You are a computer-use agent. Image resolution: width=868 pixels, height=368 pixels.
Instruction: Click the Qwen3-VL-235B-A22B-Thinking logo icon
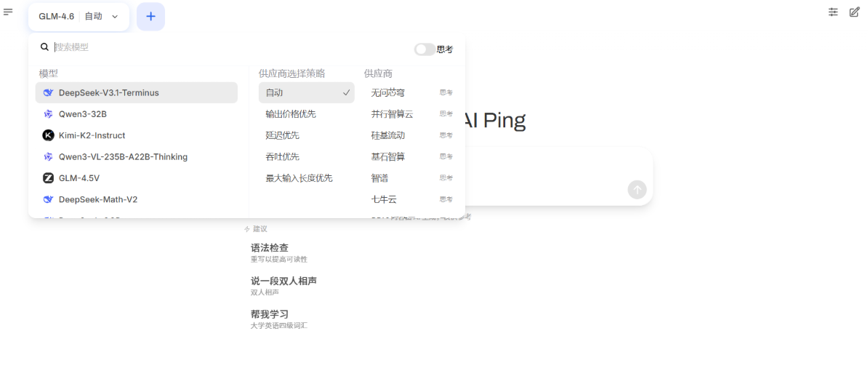[48, 157]
